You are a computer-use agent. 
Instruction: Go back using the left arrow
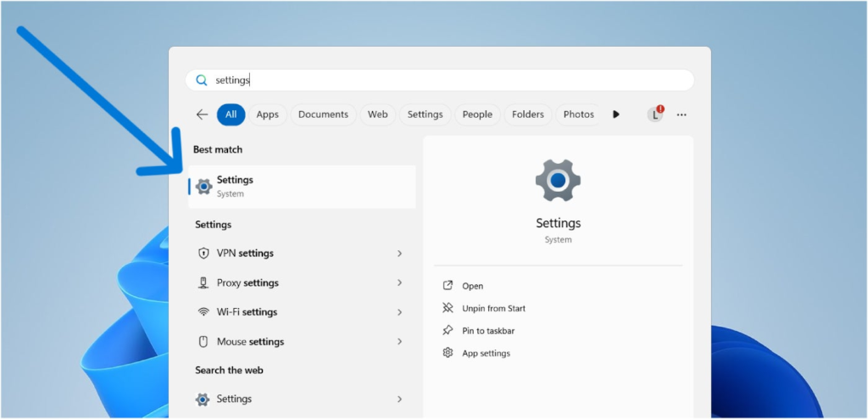pos(202,115)
